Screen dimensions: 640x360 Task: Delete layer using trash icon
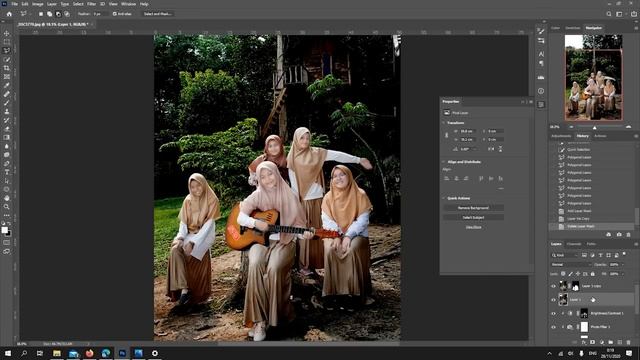point(628,342)
